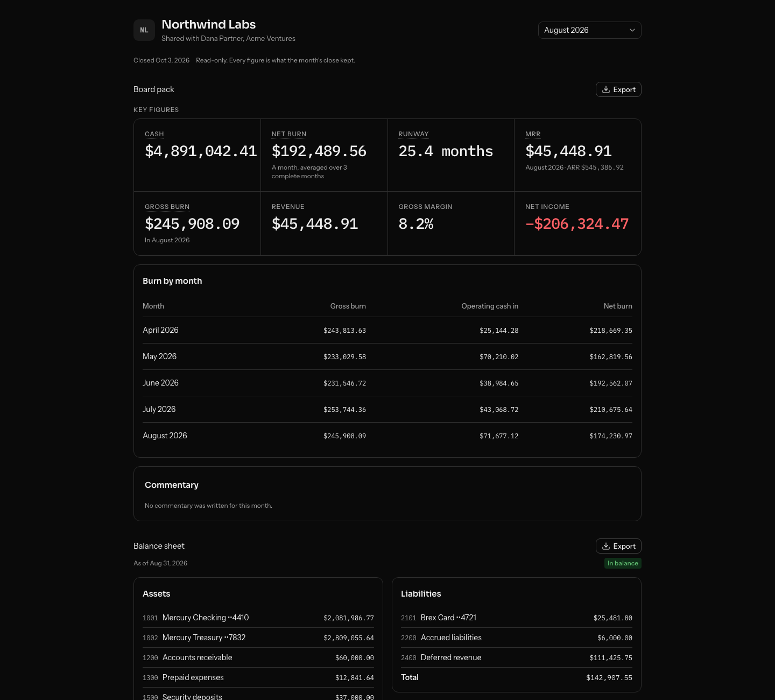Select the August 2026 burn table row label
This screenshot has width=775, height=700.
(165, 436)
